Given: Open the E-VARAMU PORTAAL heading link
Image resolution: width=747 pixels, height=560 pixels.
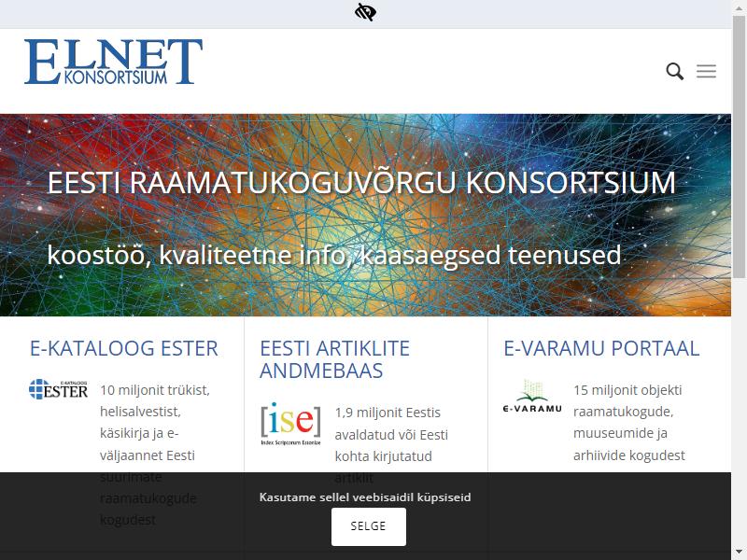Looking at the screenshot, I should click(601, 348).
